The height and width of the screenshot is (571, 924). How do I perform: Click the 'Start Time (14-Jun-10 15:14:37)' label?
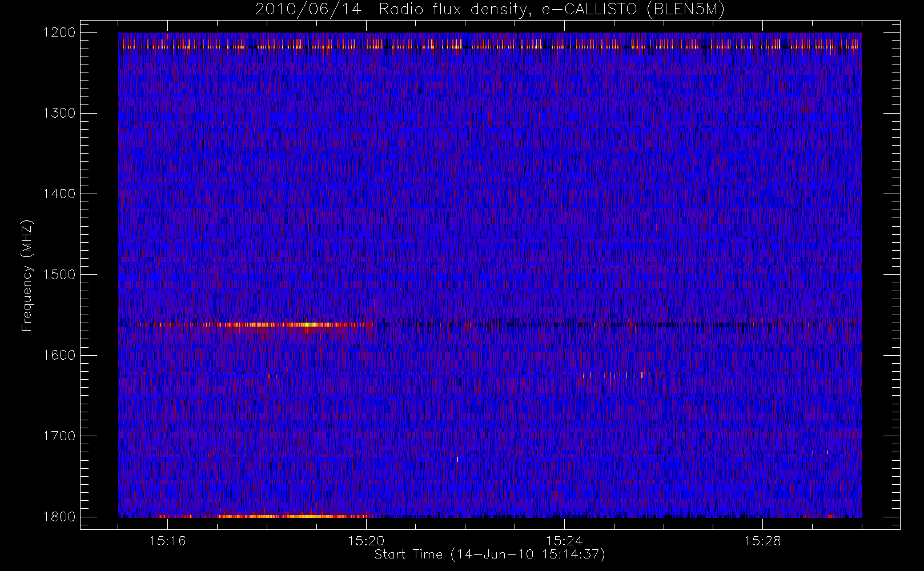point(489,554)
